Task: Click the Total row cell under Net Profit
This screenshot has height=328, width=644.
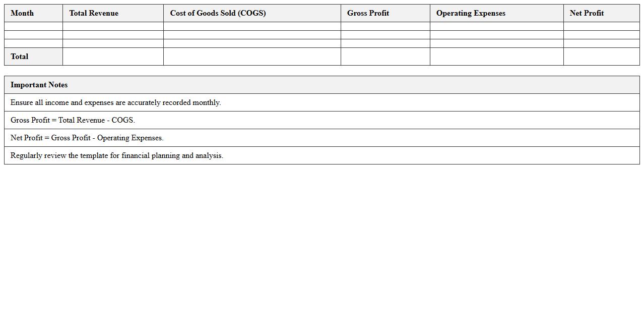Action: click(x=601, y=57)
